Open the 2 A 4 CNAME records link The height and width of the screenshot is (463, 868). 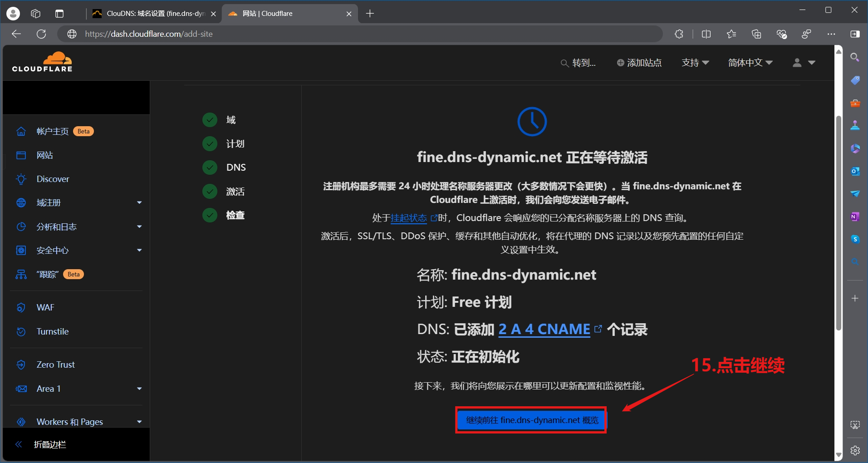coord(544,329)
